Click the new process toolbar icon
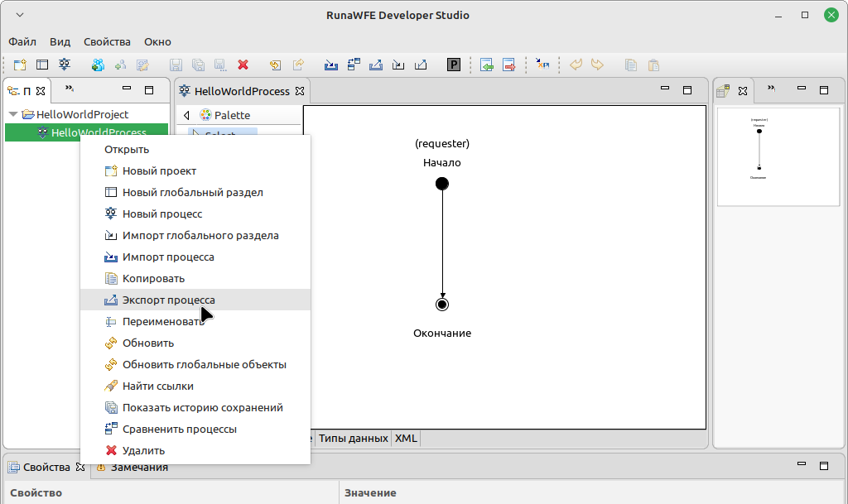The image size is (848, 504). (x=65, y=65)
